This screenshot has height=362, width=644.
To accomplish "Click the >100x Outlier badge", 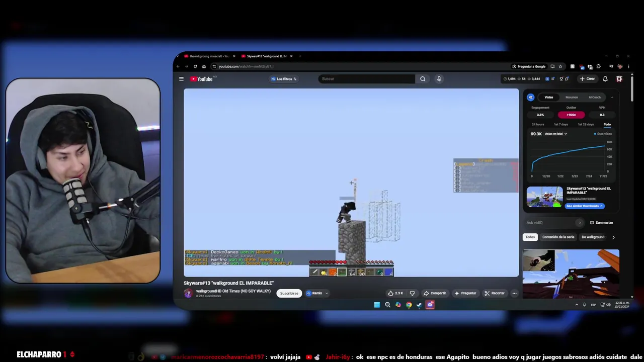I will [x=571, y=115].
